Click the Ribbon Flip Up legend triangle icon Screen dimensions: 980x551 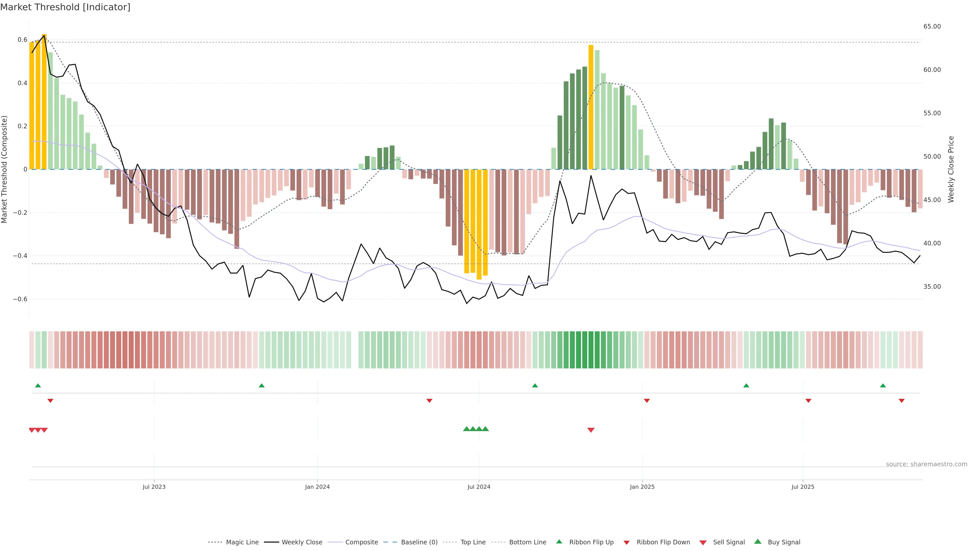pyautogui.click(x=559, y=542)
